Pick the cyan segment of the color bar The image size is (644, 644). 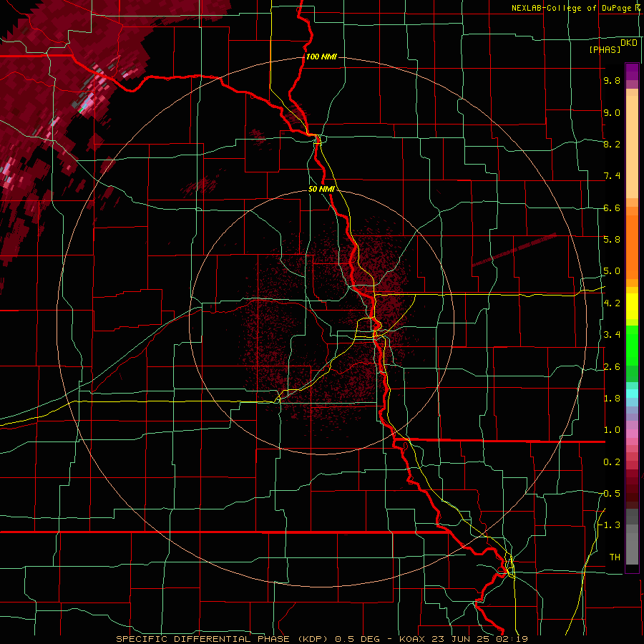click(x=632, y=393)
